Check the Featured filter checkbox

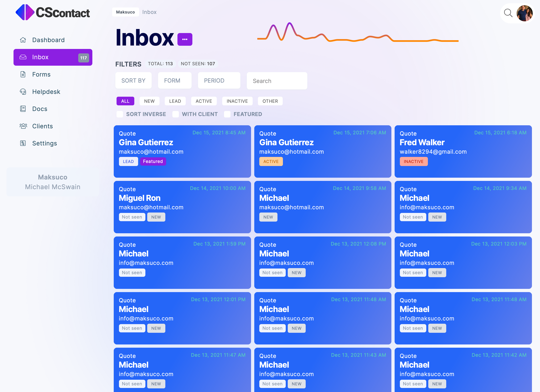(227, 114)
